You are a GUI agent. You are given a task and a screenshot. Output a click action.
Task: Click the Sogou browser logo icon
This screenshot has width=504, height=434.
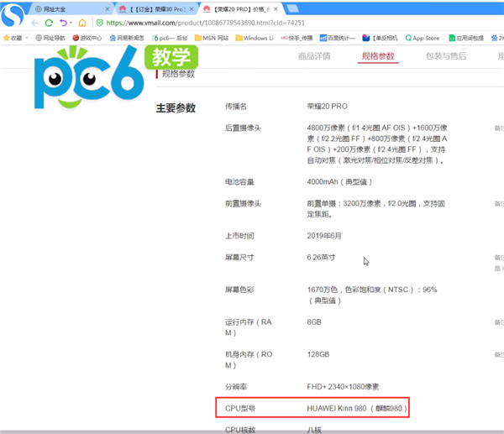point(13,15)
